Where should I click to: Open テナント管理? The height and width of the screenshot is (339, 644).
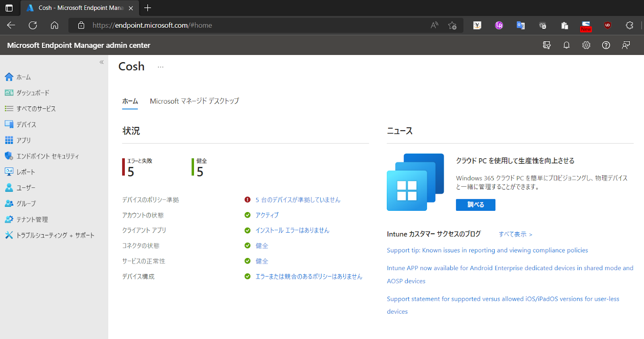pos(32,219)
